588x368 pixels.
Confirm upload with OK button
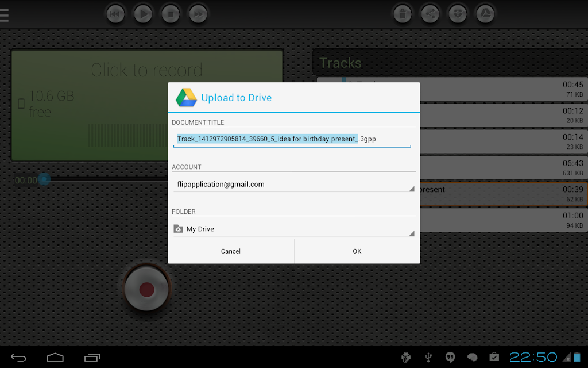click(x=357, y=251)
